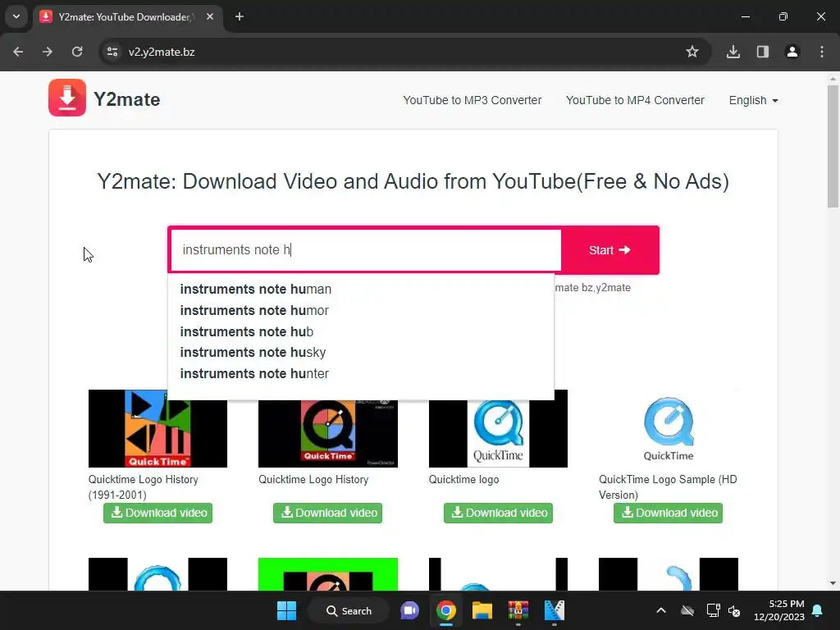Reload the Y2mate page

click(x=77, y=52)
